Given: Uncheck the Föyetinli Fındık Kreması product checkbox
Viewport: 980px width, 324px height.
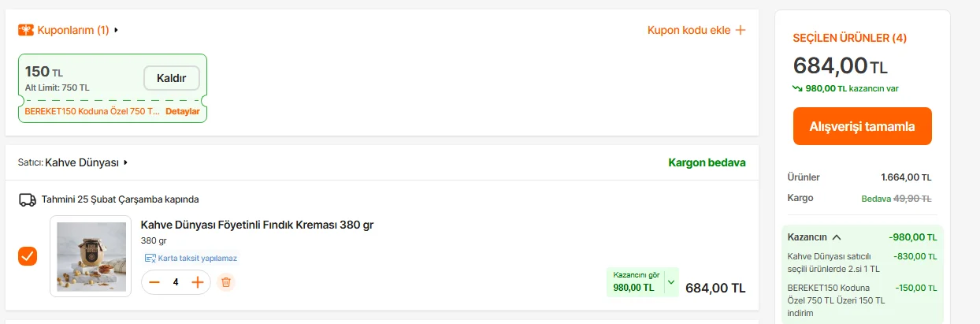Looking at the screenshot, I should [x=28, y=256].
